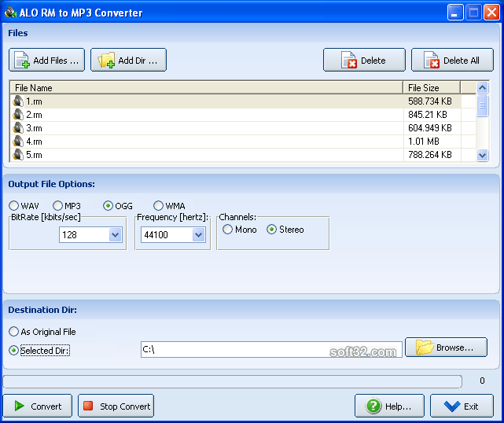Click file list scroll down arrow

(x=482, y=155)
